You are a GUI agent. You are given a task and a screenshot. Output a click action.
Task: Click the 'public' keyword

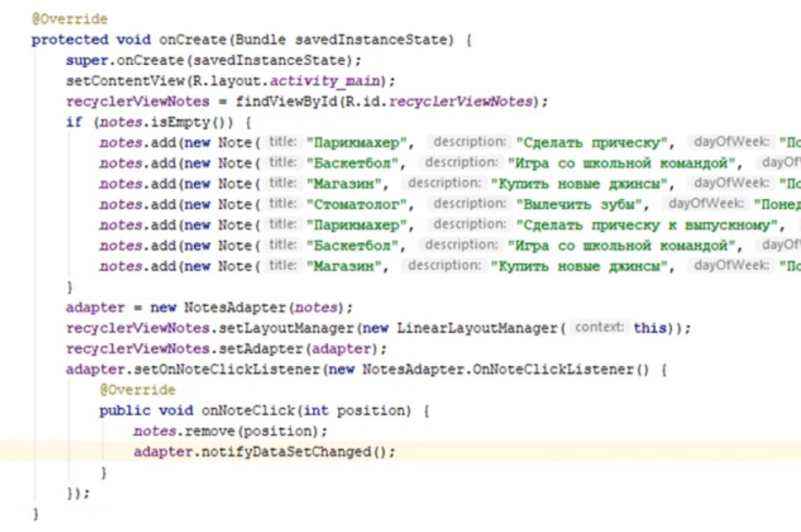[x=125, y=411]
